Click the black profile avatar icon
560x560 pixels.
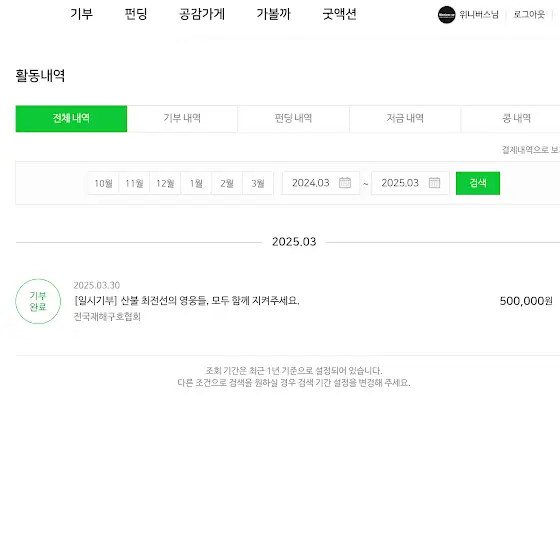pos(446,15)
